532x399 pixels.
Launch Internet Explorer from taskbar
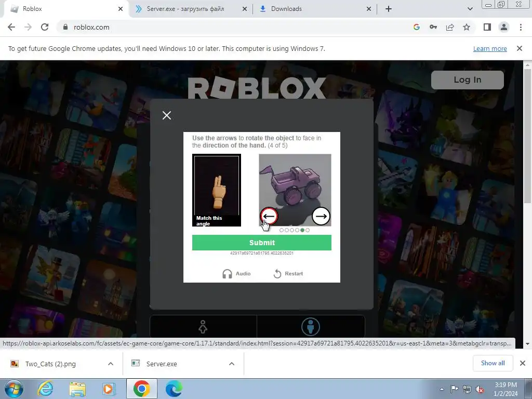click(x=46, y=389)
